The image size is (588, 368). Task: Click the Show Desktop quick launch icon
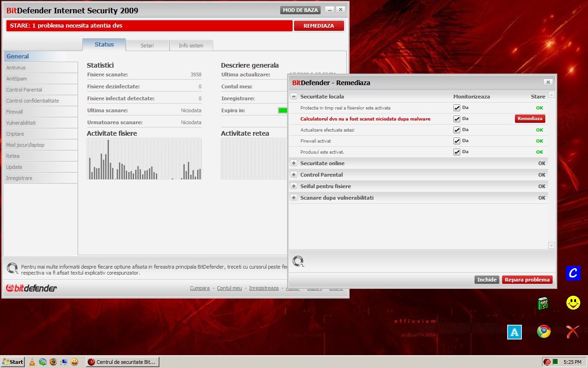[64, 362]
